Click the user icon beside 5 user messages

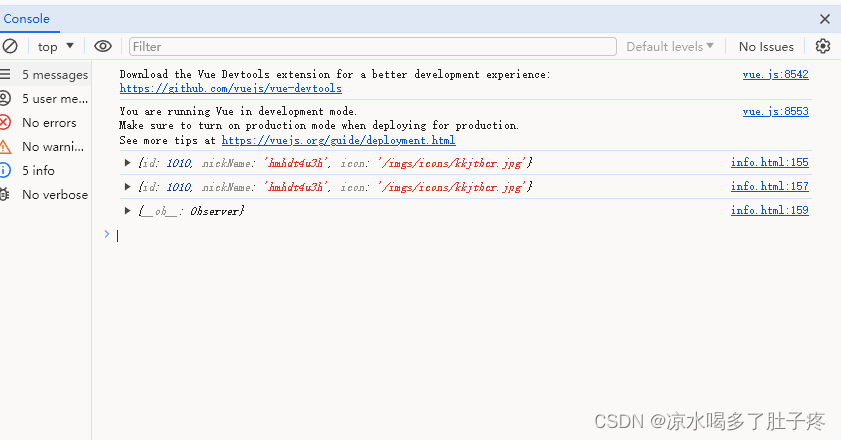5,98
